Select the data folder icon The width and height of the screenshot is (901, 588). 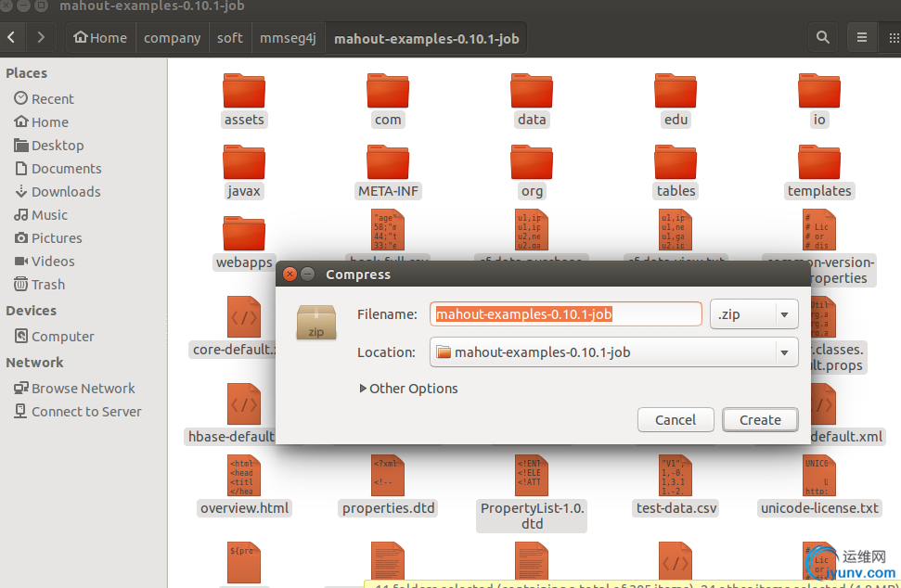click(532, 90)
